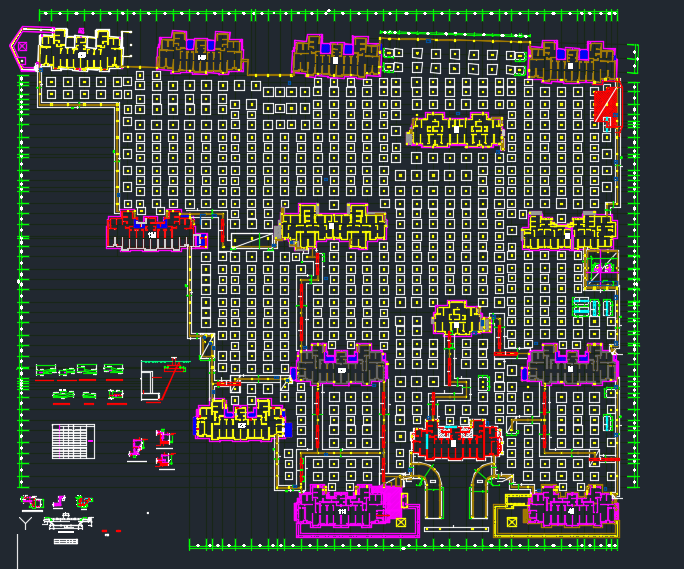684x569 pixels.
Task: Click the Y-shaped UCS axis icon
Action: 25,523
